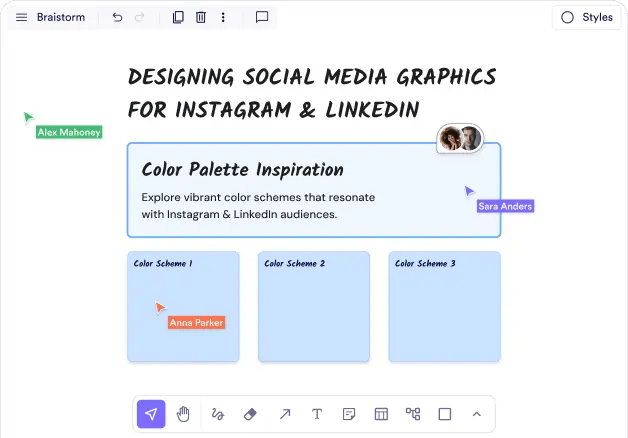Insert a table with the table tool
The height and width of the screenshot is (438, 628).
pos(381,414)
